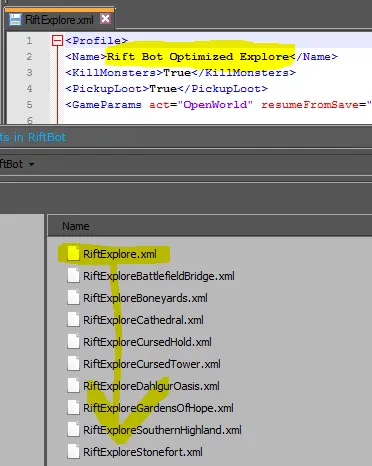Click the file icon of RiftExploreBattlefieldBridge.xml
This screenshot has width=372, height=466.
pyautogui.click(x=73, y=276)
